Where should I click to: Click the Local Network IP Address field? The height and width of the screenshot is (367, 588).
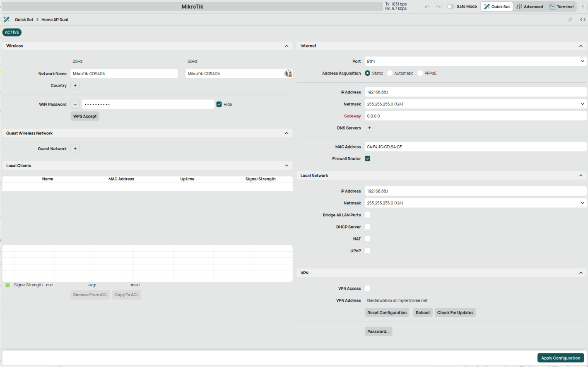pyautogui.click(x=475, y=191)
